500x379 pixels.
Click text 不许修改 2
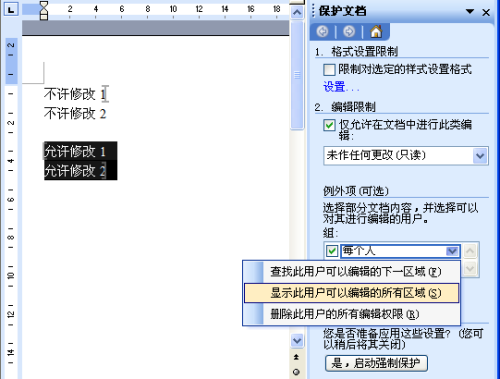[75, 114]
